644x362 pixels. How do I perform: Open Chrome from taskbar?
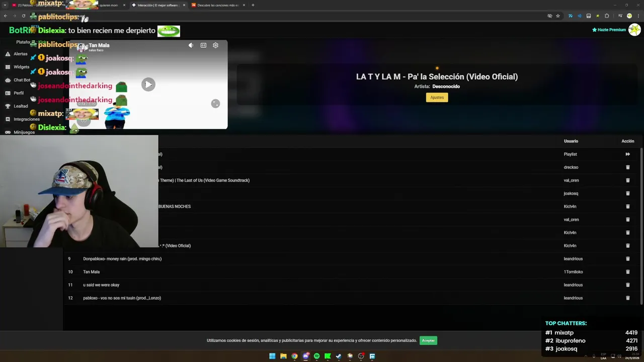tap(294, 356)
